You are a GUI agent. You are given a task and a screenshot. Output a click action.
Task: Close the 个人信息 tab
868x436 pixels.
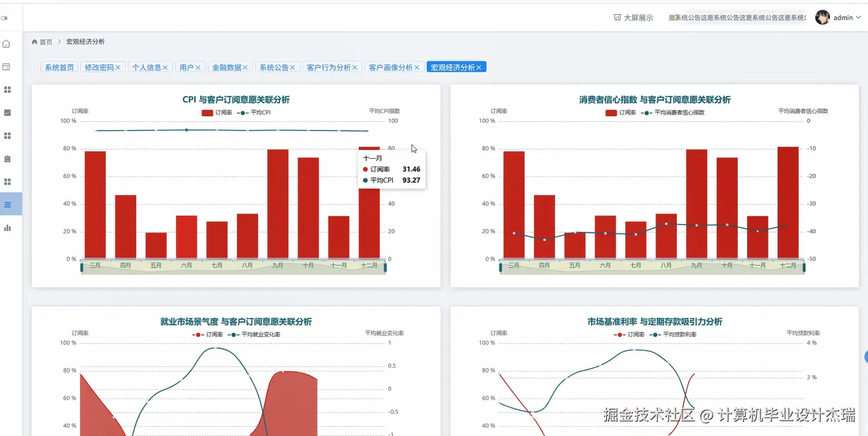point(165,67)
